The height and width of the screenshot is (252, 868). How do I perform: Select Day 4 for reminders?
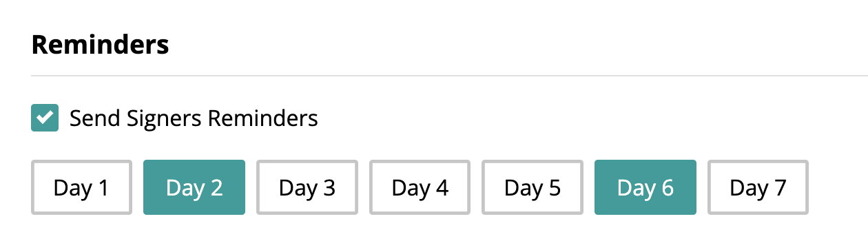(420, 187)
